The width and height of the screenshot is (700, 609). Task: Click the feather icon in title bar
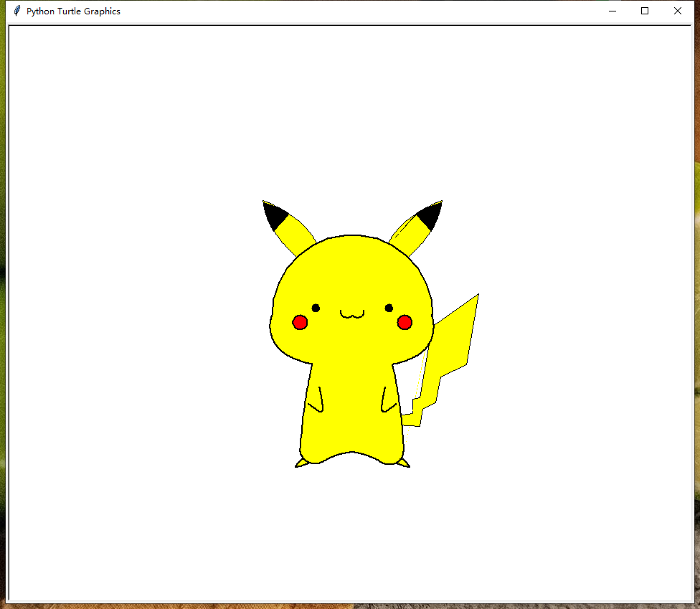17,11
